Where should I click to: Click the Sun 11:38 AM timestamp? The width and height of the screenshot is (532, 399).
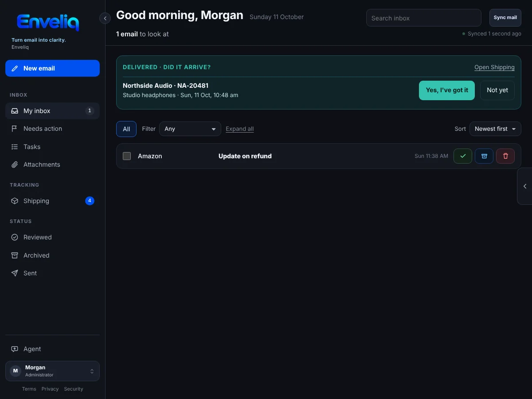pyautogui.click(x=431, y=156)
